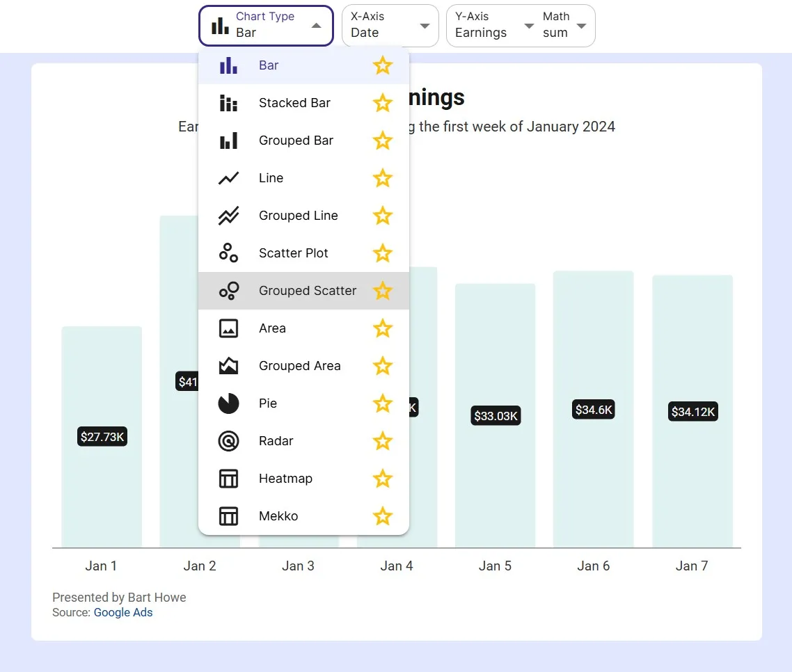Choose the Area chart option

point(272,328)
